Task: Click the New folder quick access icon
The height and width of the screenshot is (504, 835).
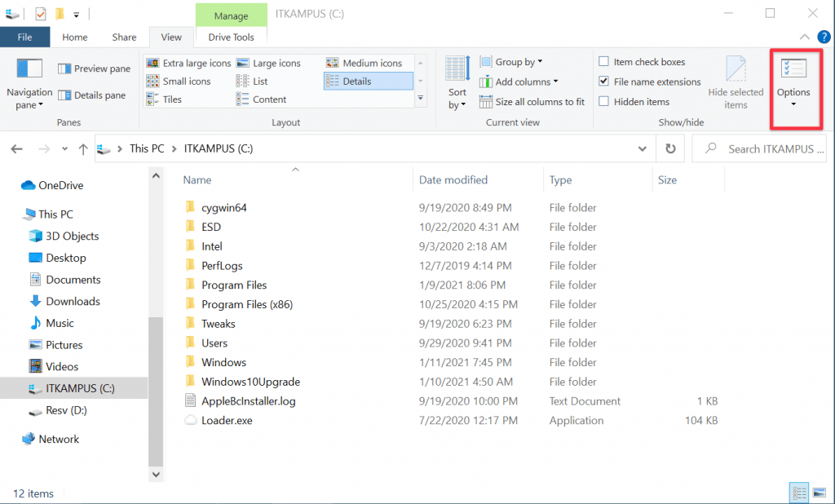Action: click(x=60, y=14)
